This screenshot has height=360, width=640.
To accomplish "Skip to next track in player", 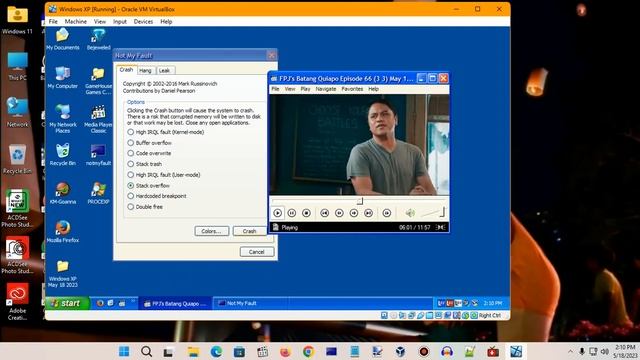I will [x=369, y=213].
